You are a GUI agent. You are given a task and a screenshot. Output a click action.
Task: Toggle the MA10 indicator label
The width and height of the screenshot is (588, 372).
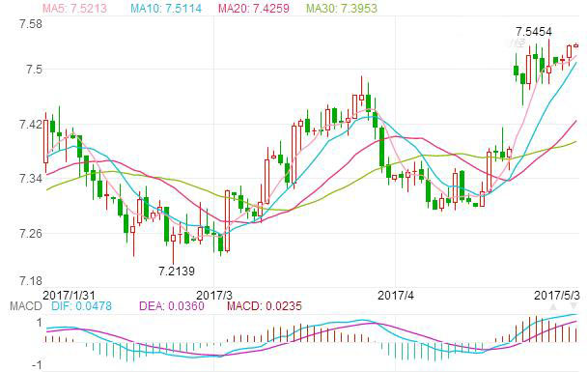(166, 9)
